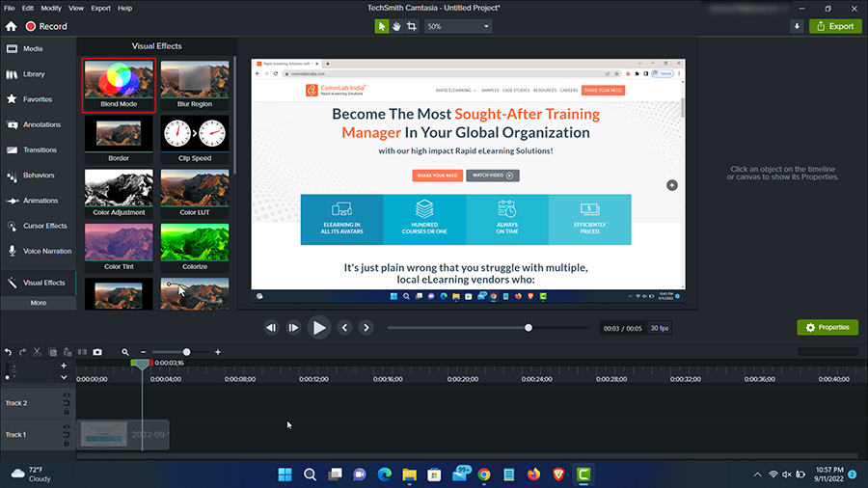Click the previous frame playback button
This screenshot has width=868, height=488.
271,328
